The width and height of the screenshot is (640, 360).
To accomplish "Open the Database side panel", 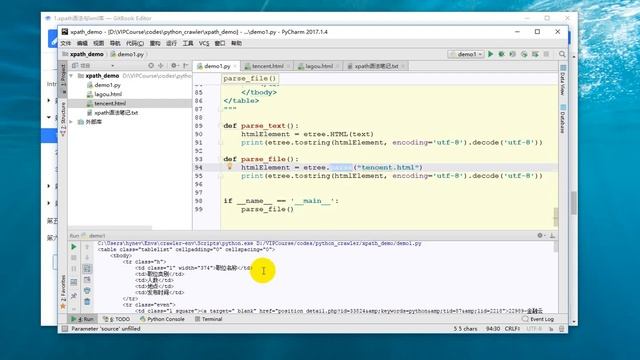I will (x=563, y=118).
